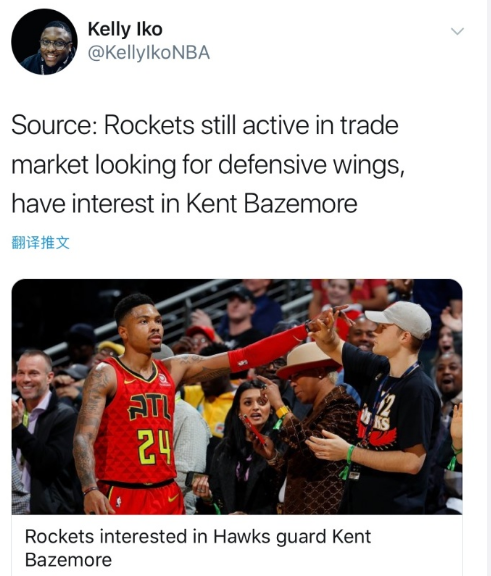This screenshot has width=491, height=576.
Task: Expand the tweet options chevron
Action: tap(457, 31)
